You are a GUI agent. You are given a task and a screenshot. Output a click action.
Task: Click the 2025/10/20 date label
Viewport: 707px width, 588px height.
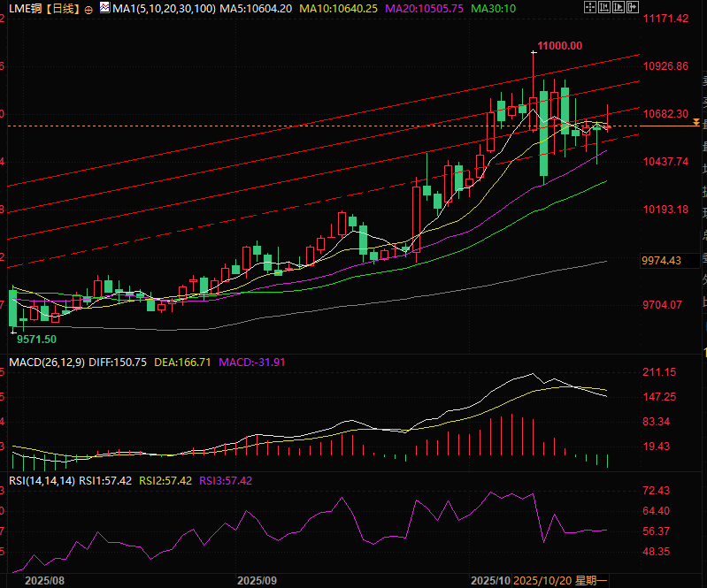click(542, 580)
